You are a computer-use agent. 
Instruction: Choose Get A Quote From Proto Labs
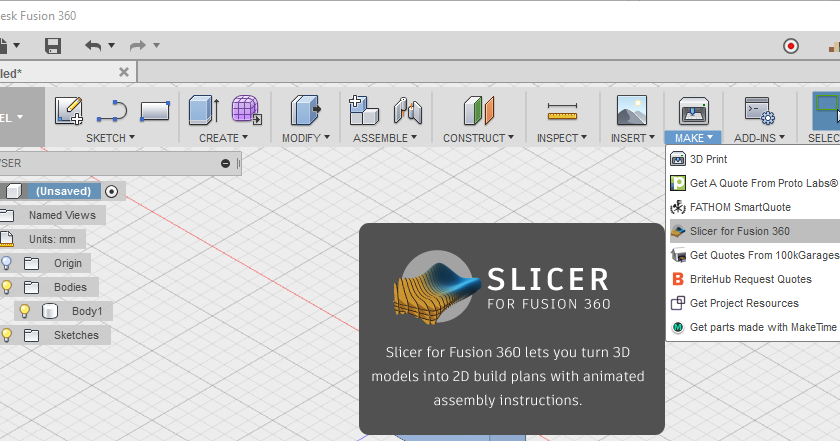755,183
